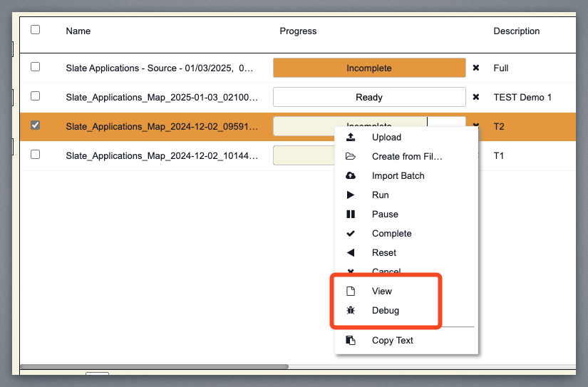This screenshot has width=588, height=387.
Task: Click the Name column header
Action: pyautogui.click(x=78, y=31)
